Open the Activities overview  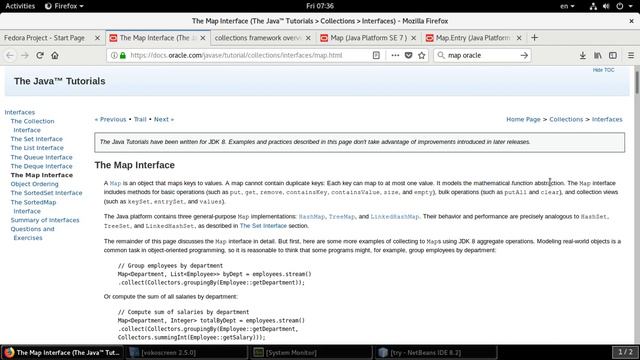coord(20,6)
